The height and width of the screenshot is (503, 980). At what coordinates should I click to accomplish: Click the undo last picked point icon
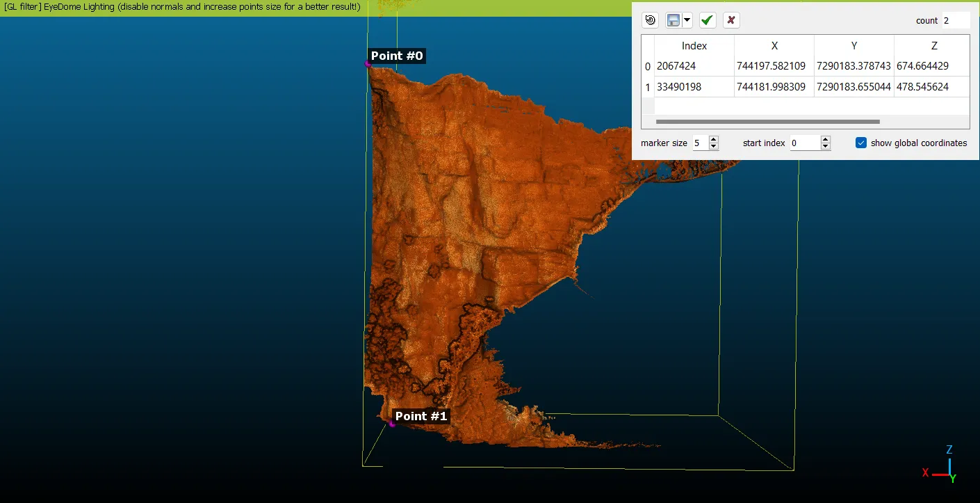tap(651, 20)
